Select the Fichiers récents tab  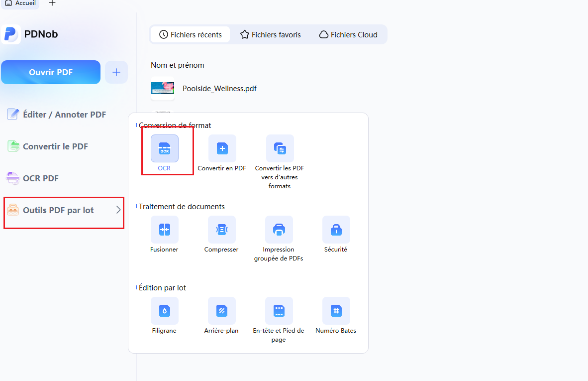tap(191, 34)
